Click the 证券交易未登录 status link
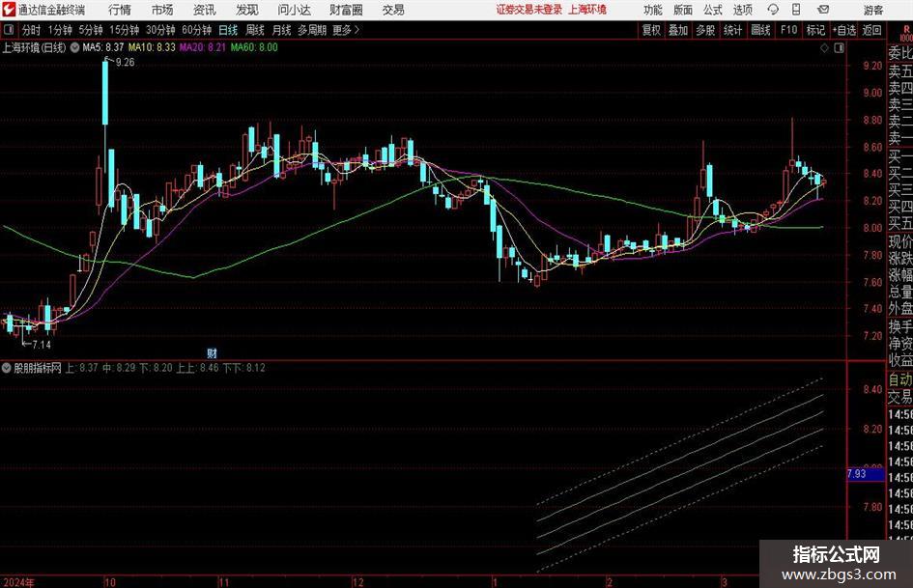This screenshot has width=913, height=588. (x=529, y=10)
